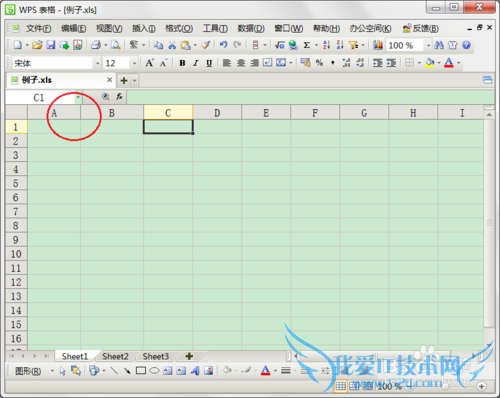Open the zoom percentage dropdown 100 %
The image size is (500, 398).
pyautogui.click(x=428, y=45)
